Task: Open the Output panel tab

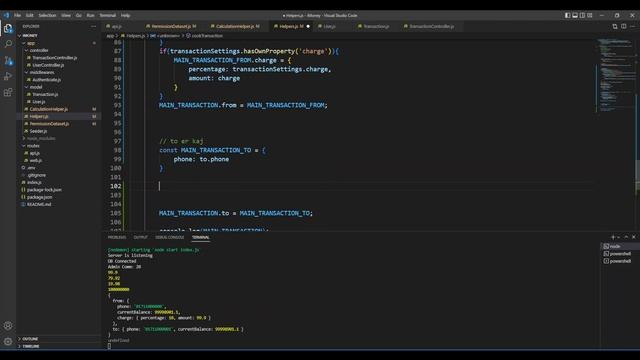Action: (x=141, y=237)
